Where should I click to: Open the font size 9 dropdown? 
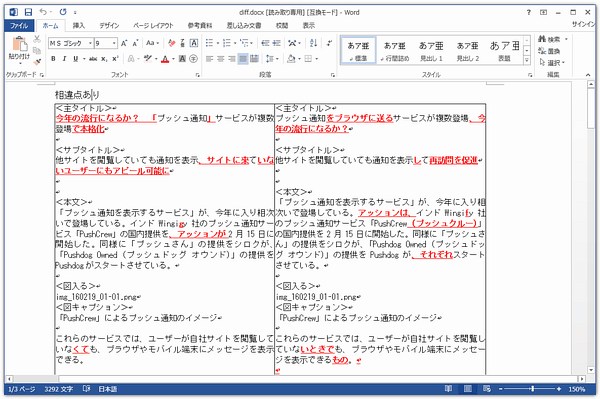click(x=114, y=43)
